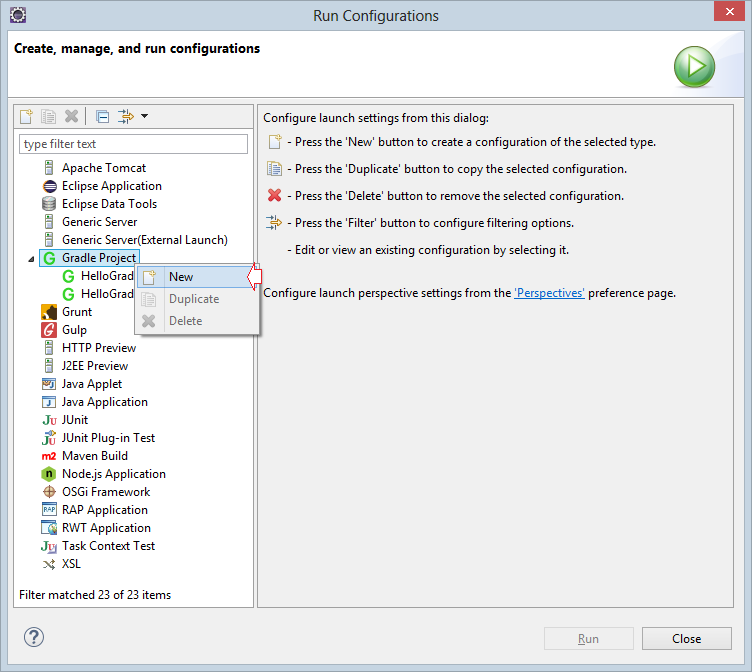Select Apache Tomcat configuration type

click(104, 168)
